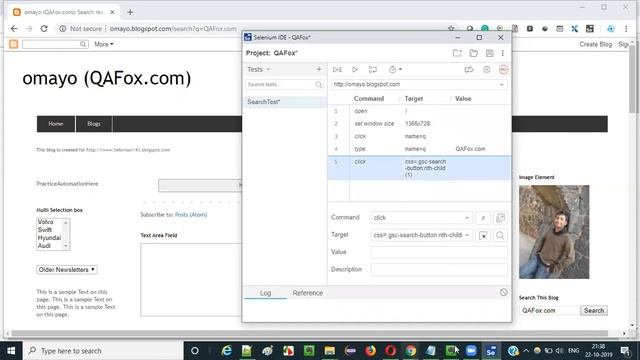This screenshot has height=360, width=640.
Task: Click Search button on blog sidebar
Action: 594,311
